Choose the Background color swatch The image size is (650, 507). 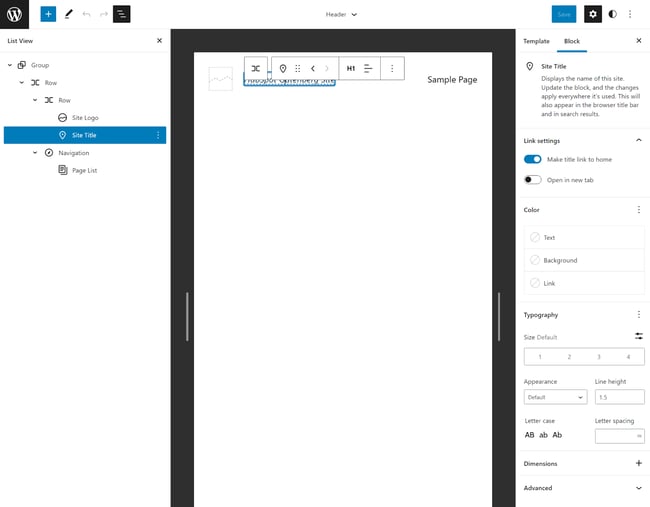[560, 260]
